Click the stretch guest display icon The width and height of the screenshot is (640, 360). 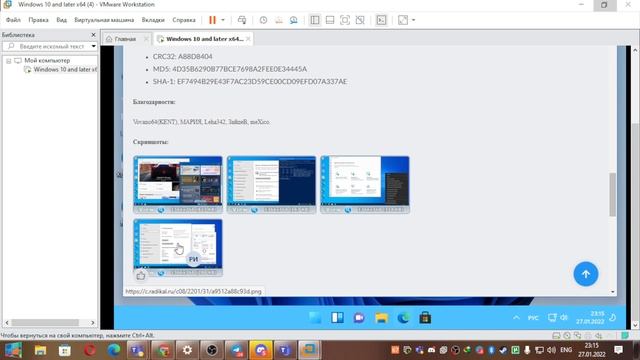(x=403, y=20)
